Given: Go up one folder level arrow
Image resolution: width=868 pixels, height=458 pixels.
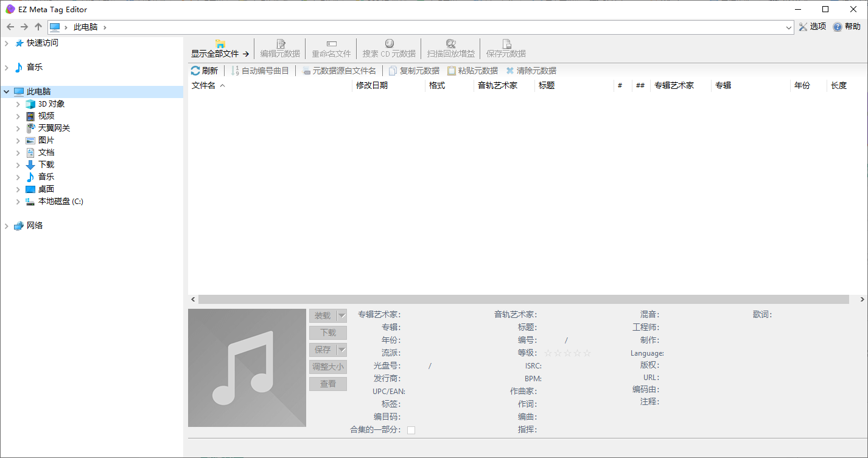Looking at the screenshot, I should tap(38, 27).
